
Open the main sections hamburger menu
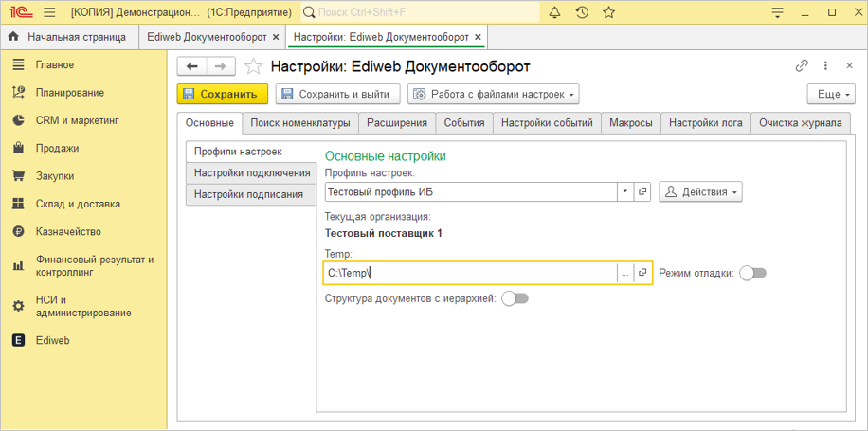(18, 64)
